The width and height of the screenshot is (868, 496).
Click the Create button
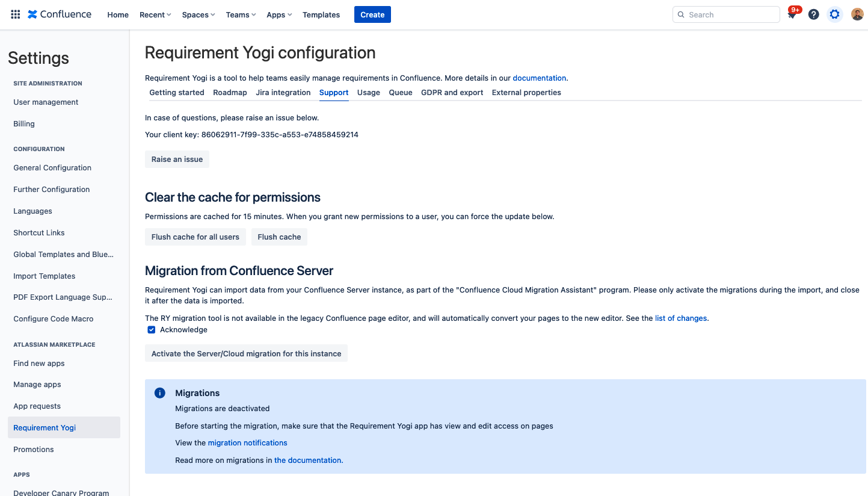[372, 14]
